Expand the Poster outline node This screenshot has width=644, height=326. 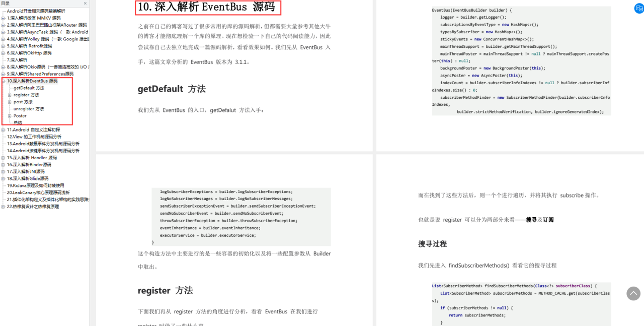click(10, 116)
